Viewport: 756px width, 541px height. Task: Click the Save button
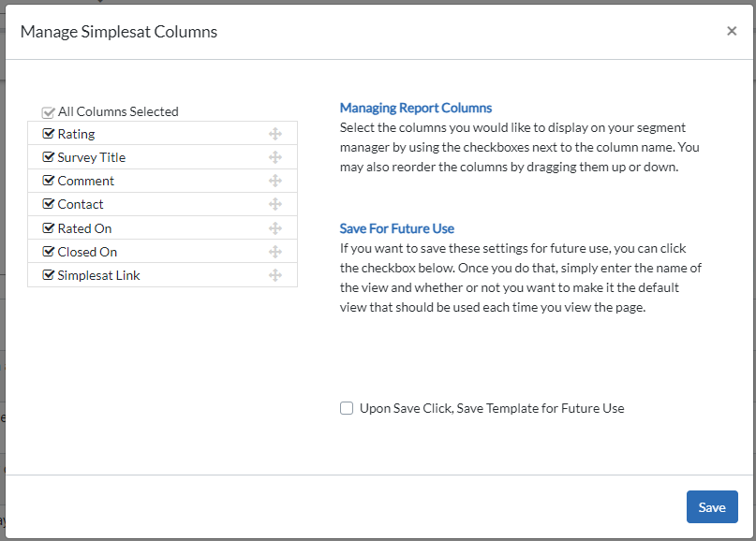(x=711, y=506)
